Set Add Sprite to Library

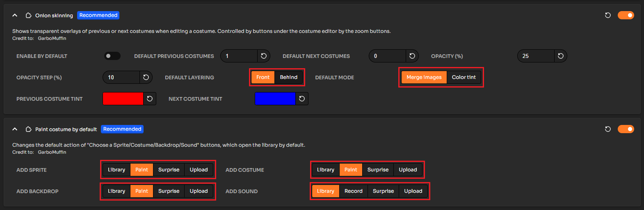[116, 170]
